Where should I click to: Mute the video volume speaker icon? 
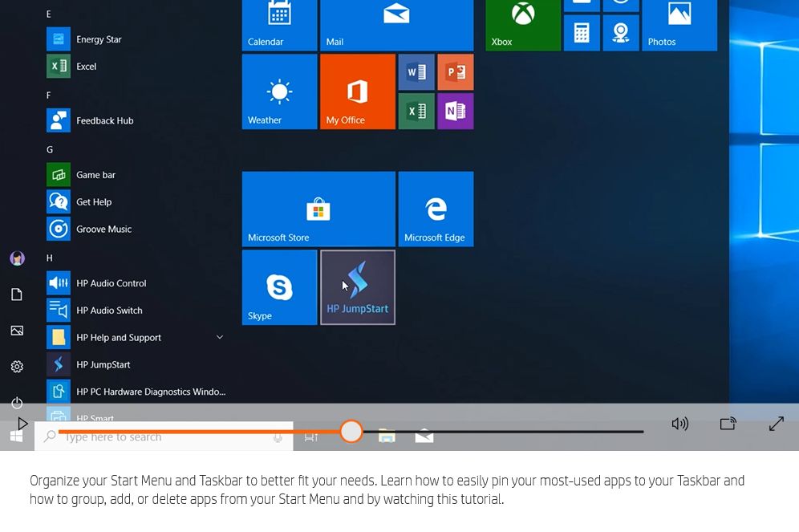pyautogui.click(x=679, y=424)
